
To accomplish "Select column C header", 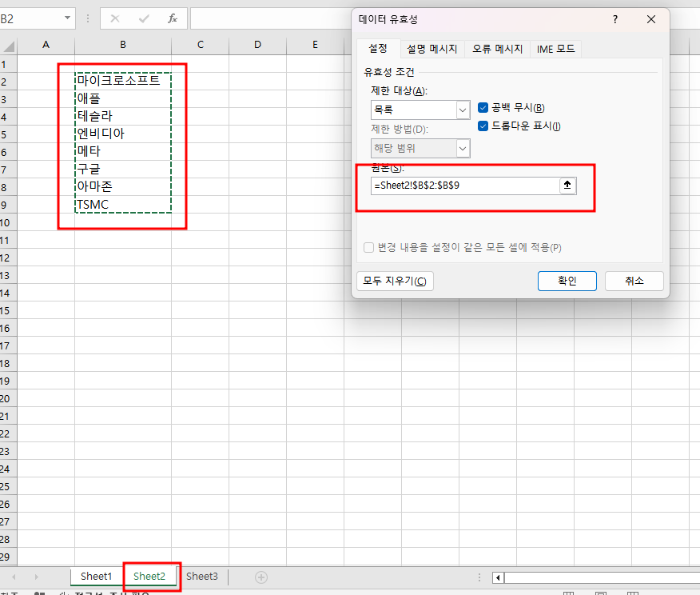I will [x=200, y=45].
